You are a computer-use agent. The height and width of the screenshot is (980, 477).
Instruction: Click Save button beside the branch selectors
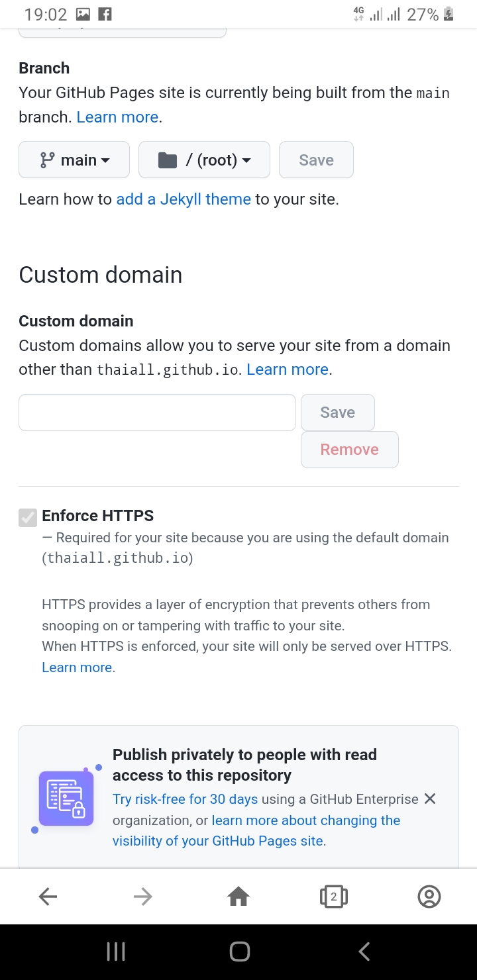pyautogui.click(x=316, y=160)
